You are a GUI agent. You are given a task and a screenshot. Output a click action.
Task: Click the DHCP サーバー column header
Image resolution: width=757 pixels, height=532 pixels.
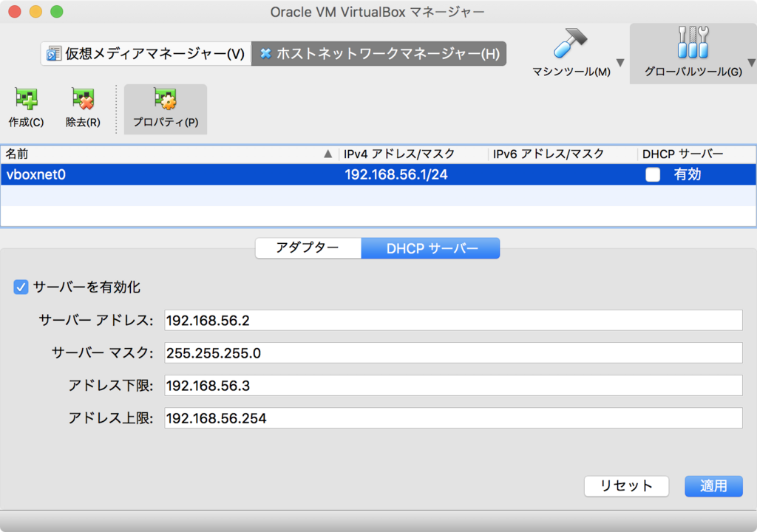(x=696, y=154)
